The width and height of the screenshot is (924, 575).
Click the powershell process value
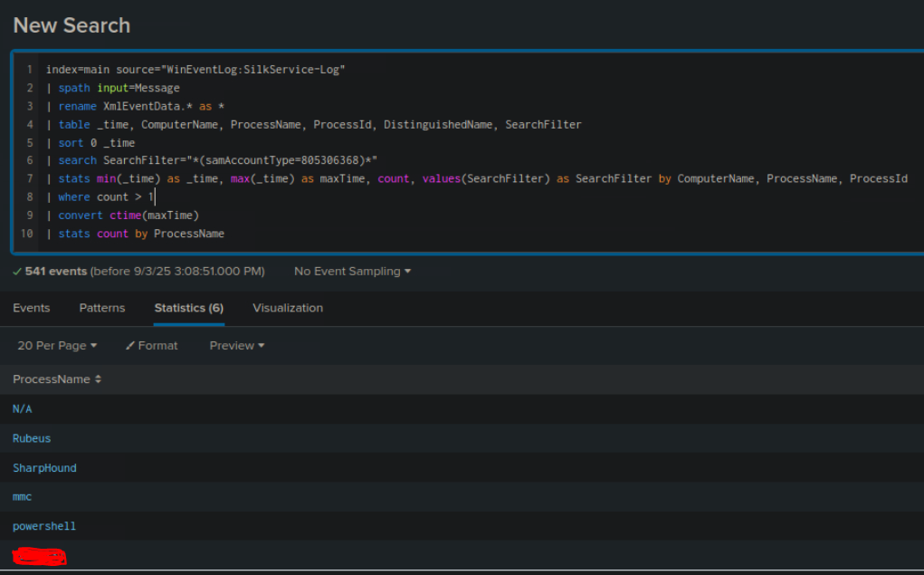pos(44,526)
